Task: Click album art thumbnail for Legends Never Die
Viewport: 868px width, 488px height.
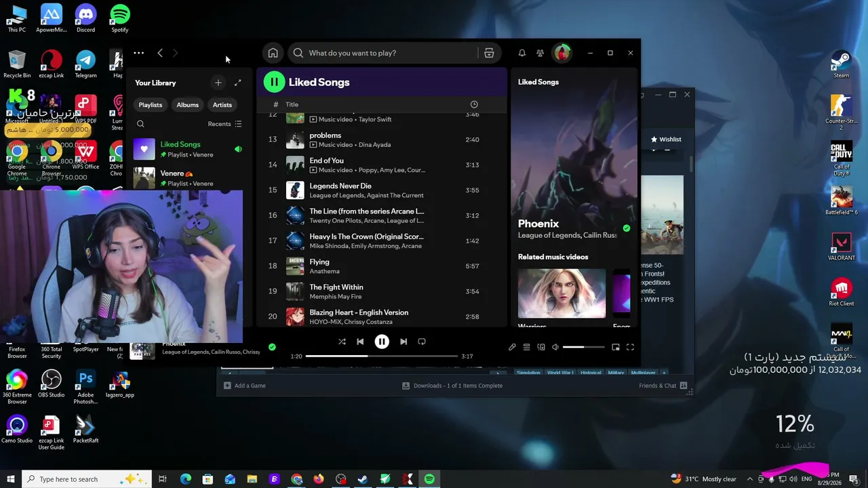Action: pyautogui.click(x=295, y=190)
